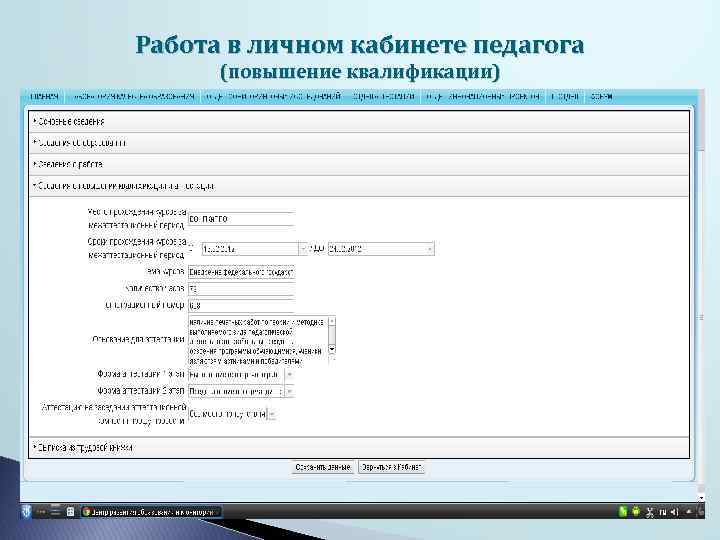Image resolution: width=720 pixels, height=540 pixels.
Task: Click the 'Вернуться в Кабинет' button
Action: [x=391, y=467]
